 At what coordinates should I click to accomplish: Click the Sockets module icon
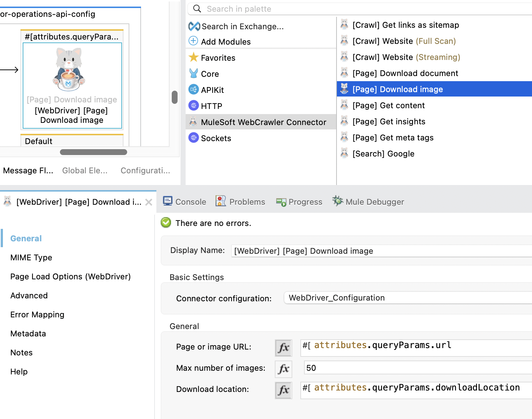coord(193,137)
